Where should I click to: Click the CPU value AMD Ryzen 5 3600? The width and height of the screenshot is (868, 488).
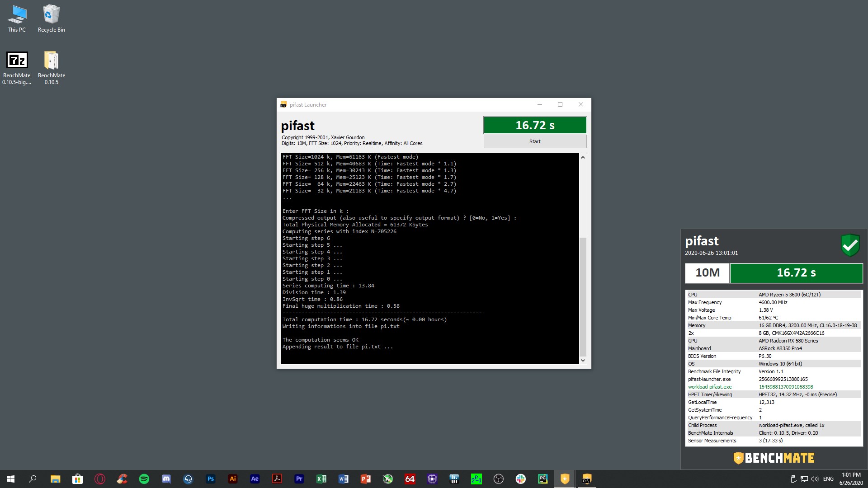(x=789, y=295)
